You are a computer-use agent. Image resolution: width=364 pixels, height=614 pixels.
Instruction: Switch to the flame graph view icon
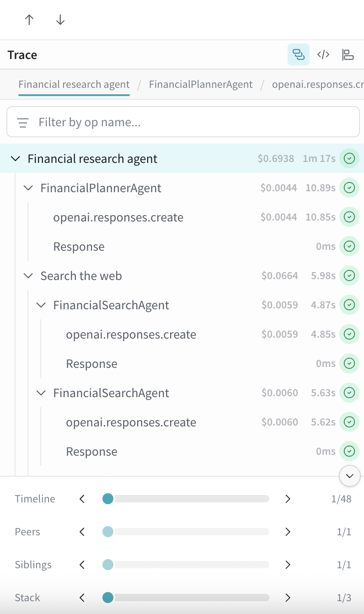tap(348, 55)
